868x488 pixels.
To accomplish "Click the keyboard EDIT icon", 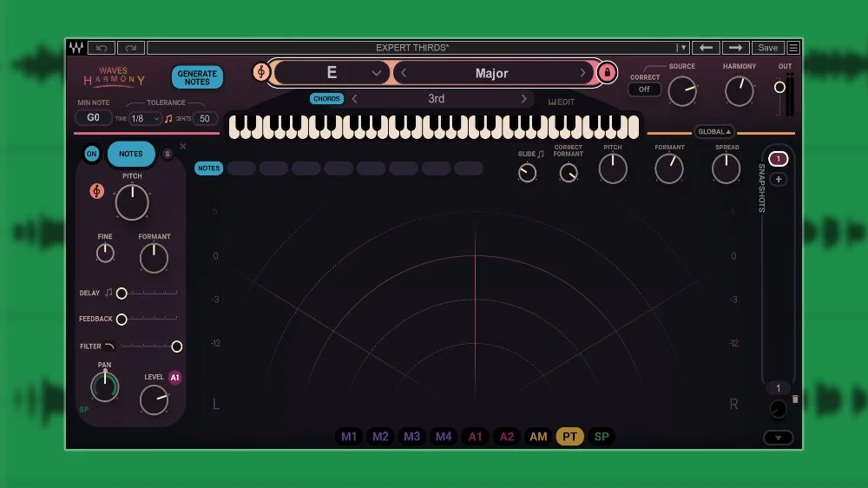I will tap(562, 102).
